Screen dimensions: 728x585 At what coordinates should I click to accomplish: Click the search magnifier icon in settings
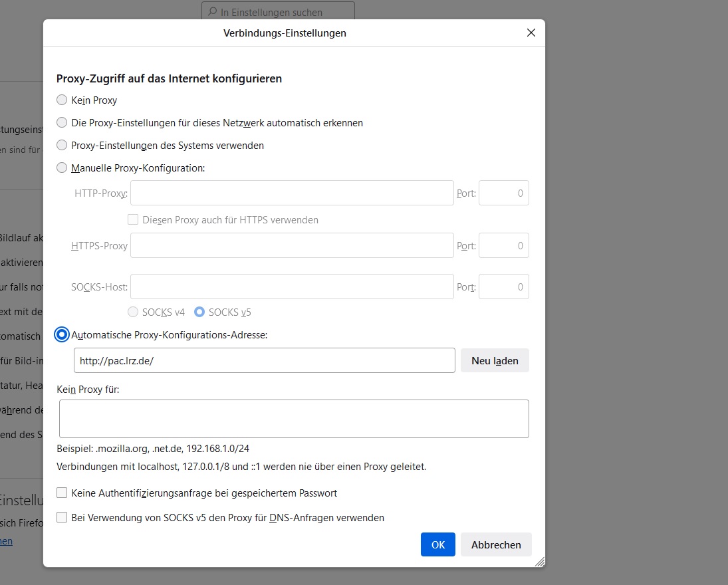point(212,12)
